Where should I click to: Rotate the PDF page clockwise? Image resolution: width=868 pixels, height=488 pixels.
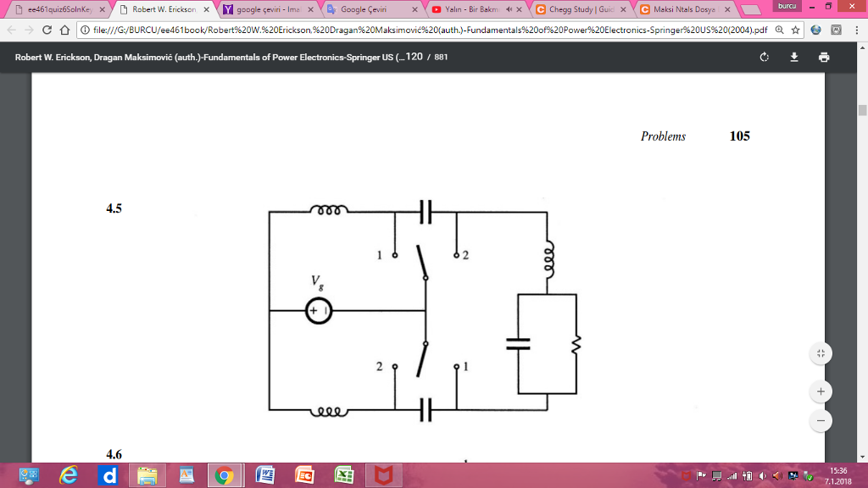click(x=764, y=57)
